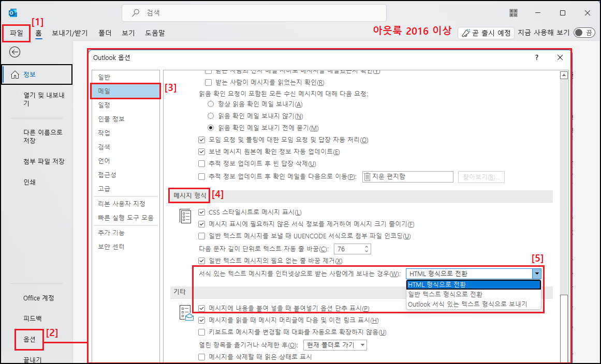This screenshot has width=601, height=364.
Task: Click the 메시지 형식 section list icon
Action: [185, 216]
